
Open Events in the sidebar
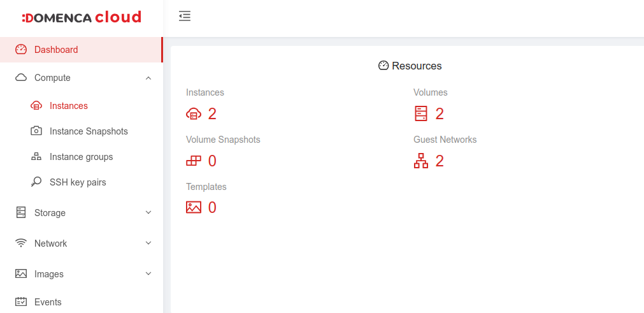(48, 302)
